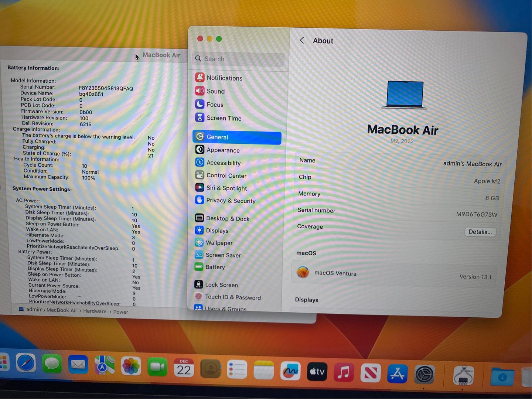The width and height of the screenshot is (532, 399).
Task: Click the macOS Ventura row
Action: click(394, 274)
